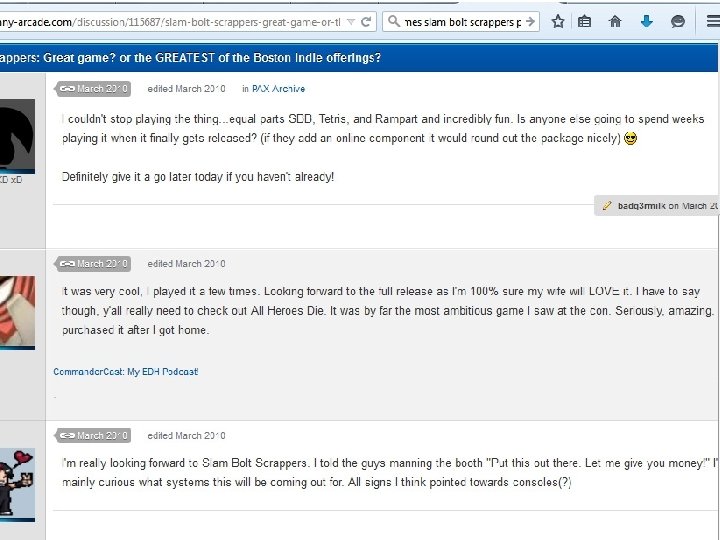Focus the slam bolt scrappers search field
Image resolution: width=720 pixels, height=540 pixels.
462,22
